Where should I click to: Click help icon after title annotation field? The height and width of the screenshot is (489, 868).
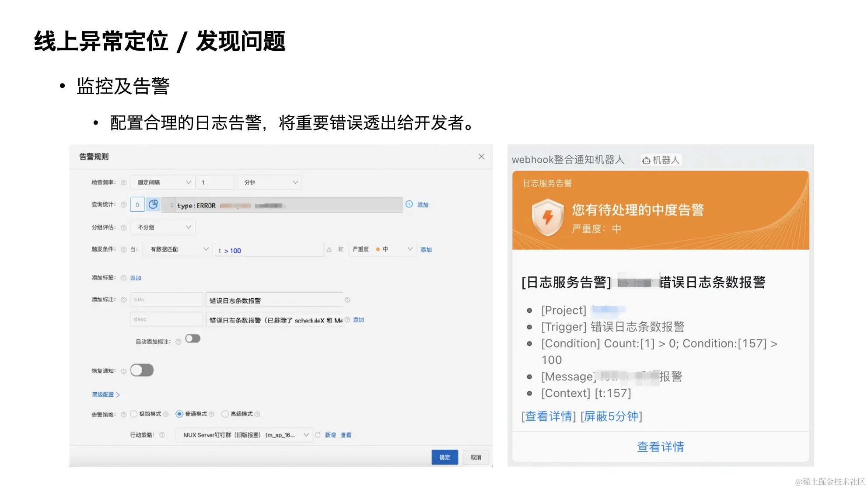pyautogui.click(x=347, y=300)
